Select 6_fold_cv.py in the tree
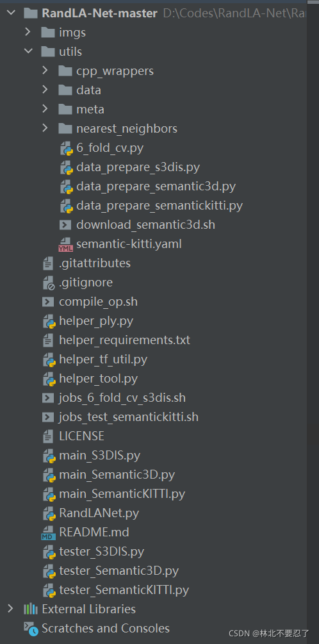The width and height of the screenshot is (319, 644). click(x=110, y=148)
